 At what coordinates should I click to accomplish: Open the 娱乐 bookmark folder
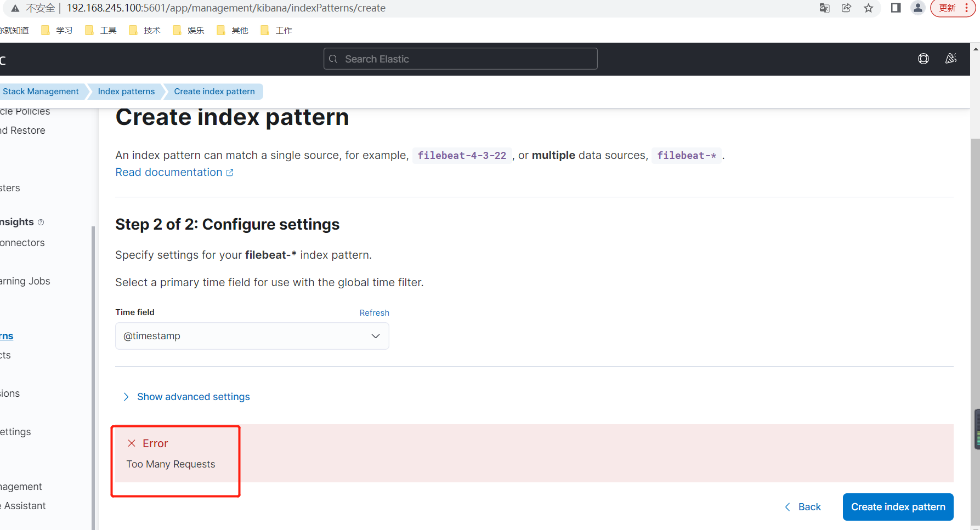click(189, 30)
